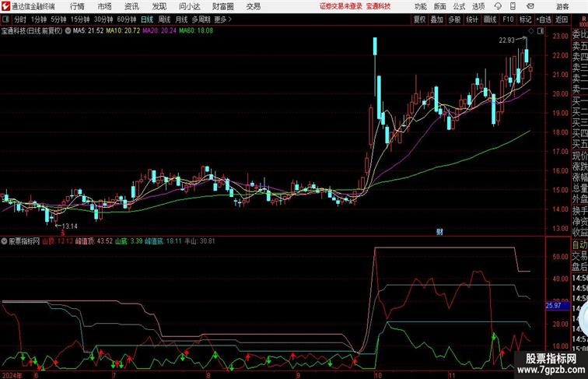Switch to the 60分钟 period

tap(127, 19)
